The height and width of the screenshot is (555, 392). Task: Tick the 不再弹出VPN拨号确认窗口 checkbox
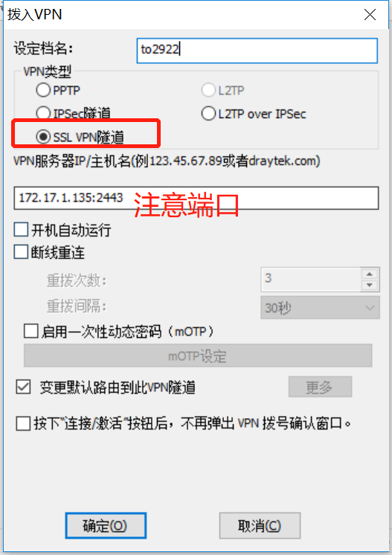[23, 423]
